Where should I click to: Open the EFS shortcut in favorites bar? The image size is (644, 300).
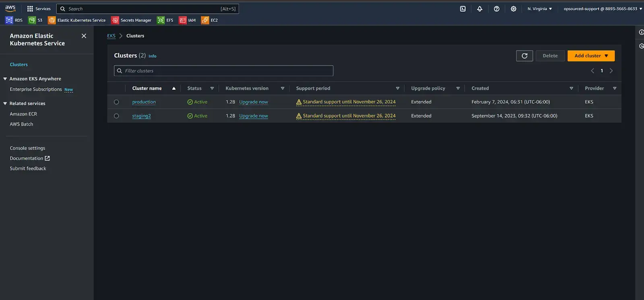(x=165, y=20)
